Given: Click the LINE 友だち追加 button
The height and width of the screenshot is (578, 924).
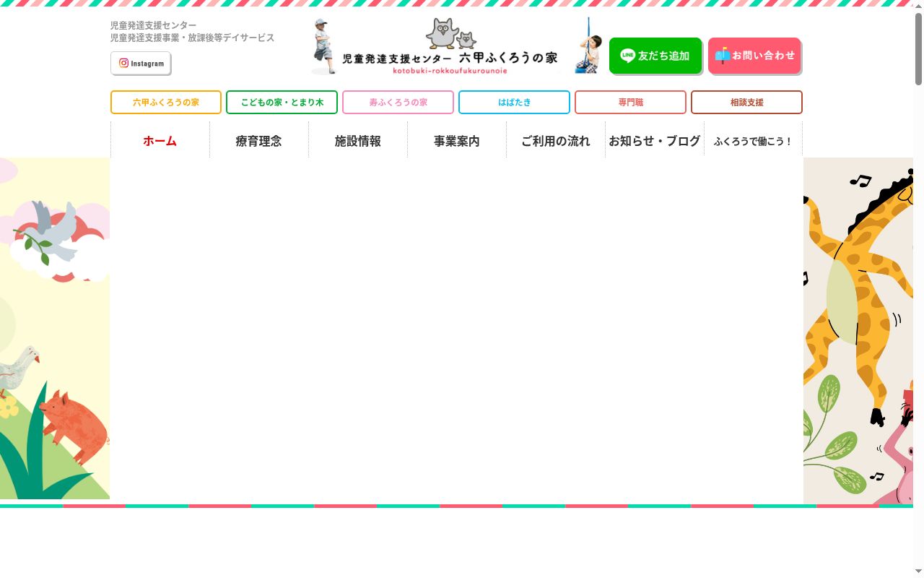Looking at the screenshot, I should click(655, 56).
